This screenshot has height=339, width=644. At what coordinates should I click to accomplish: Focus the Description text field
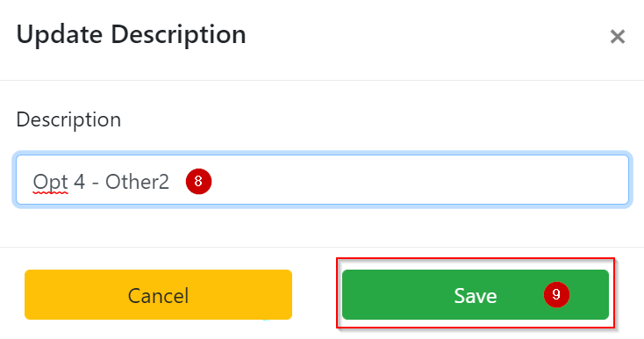click(x=322, y=179)
